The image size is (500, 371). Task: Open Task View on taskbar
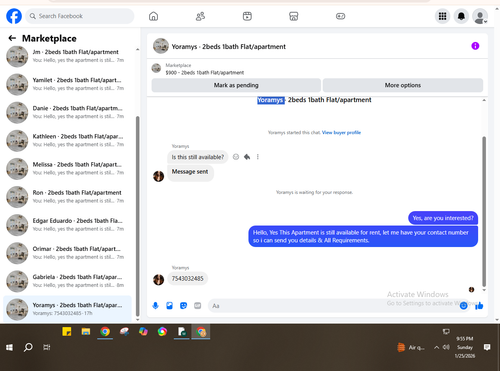point(47,348)
